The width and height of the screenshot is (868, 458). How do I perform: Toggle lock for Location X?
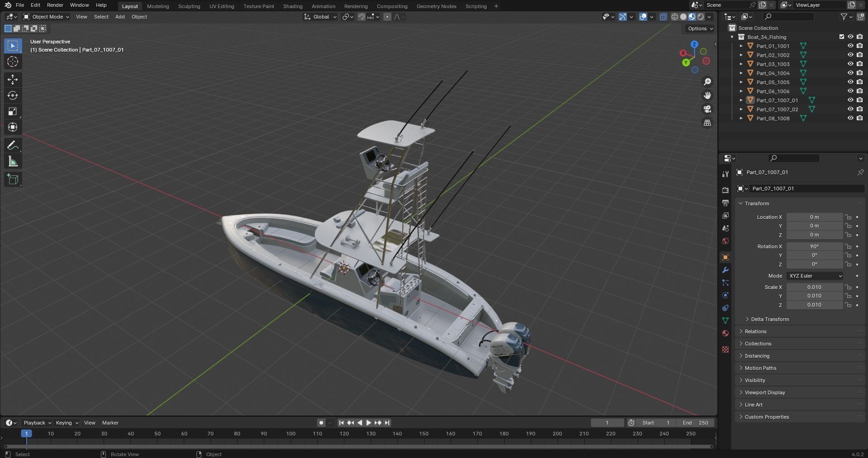849,217
